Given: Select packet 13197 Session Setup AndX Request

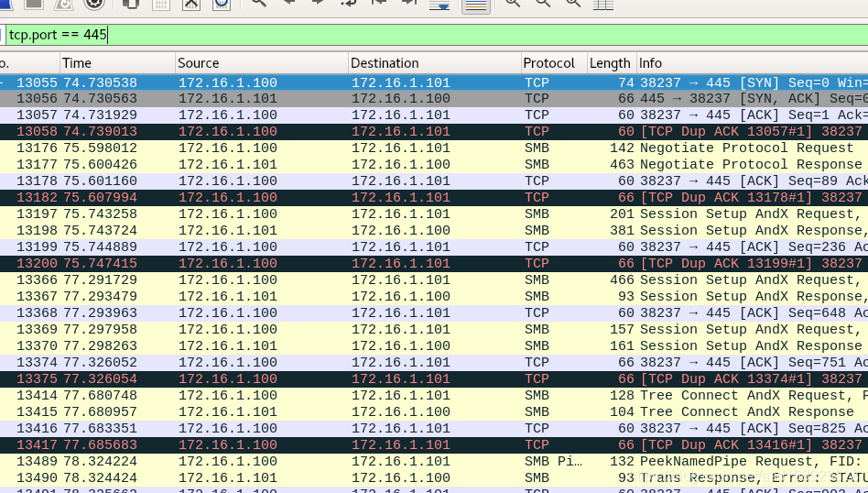Looking at the screenshot, I should [434, 214].
